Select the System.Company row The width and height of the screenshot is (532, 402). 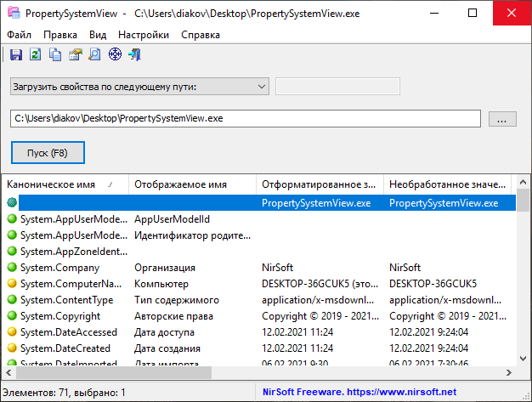[x=259, y=268]
